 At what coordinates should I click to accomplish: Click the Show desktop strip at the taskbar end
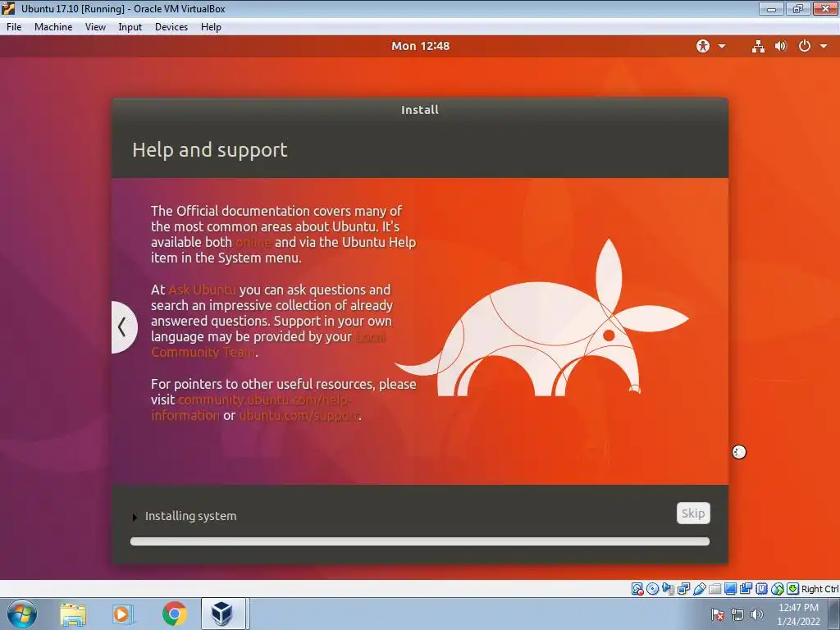[834, 614]
